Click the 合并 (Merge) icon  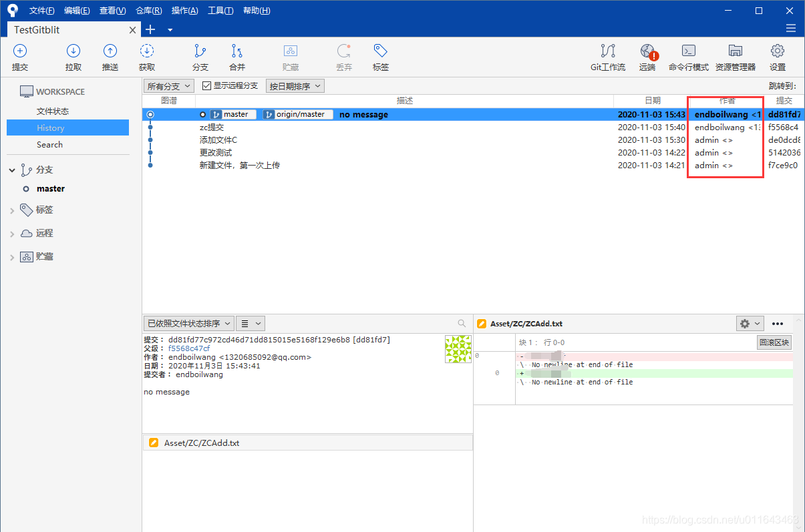click(236, 57)
